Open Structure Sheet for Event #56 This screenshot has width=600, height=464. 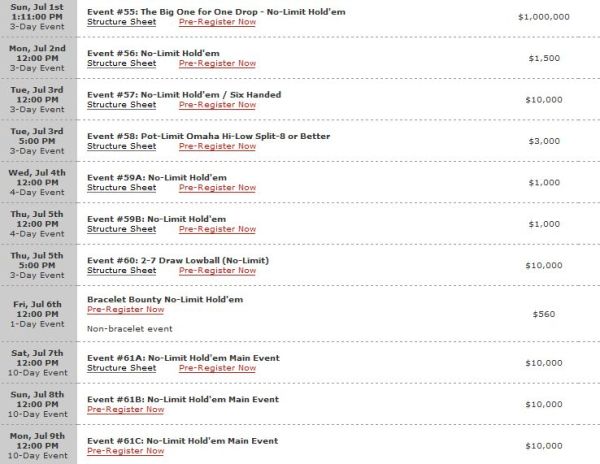[121, 63]
